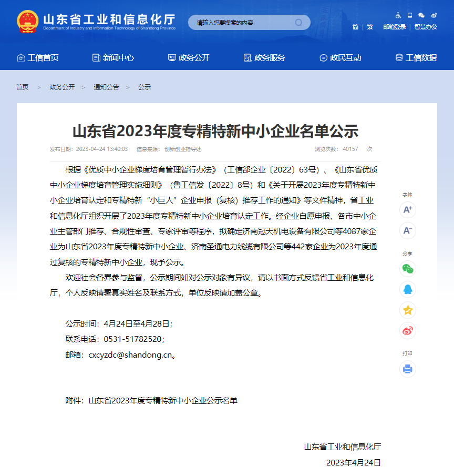Share via the yellow star Qzone icon

408,310
